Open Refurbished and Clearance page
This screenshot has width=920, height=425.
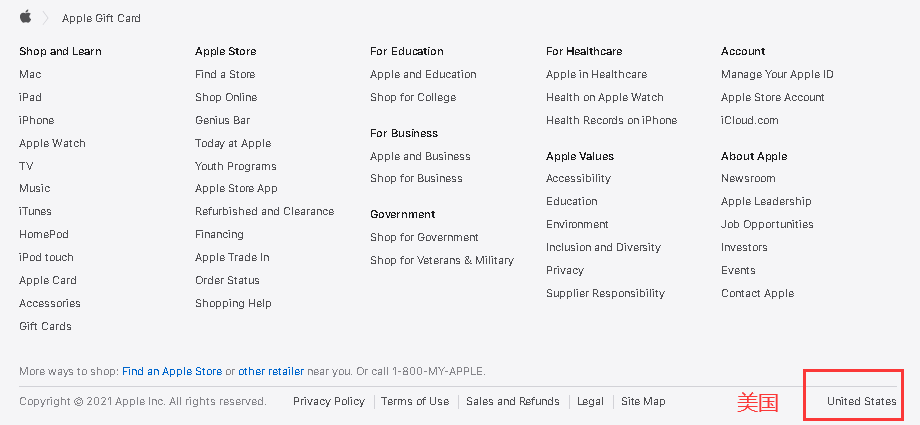[264, 211]
